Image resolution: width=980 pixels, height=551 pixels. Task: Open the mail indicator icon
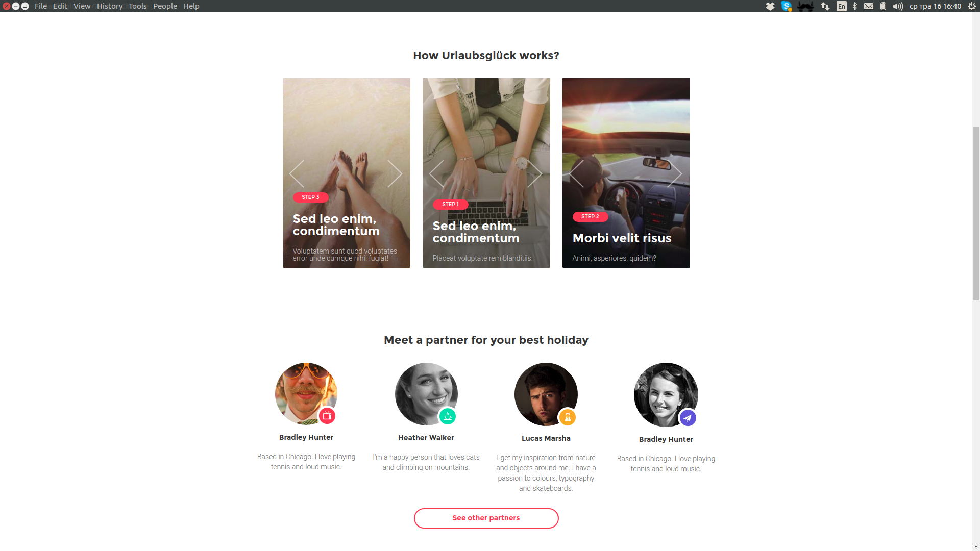click(869, 6)
